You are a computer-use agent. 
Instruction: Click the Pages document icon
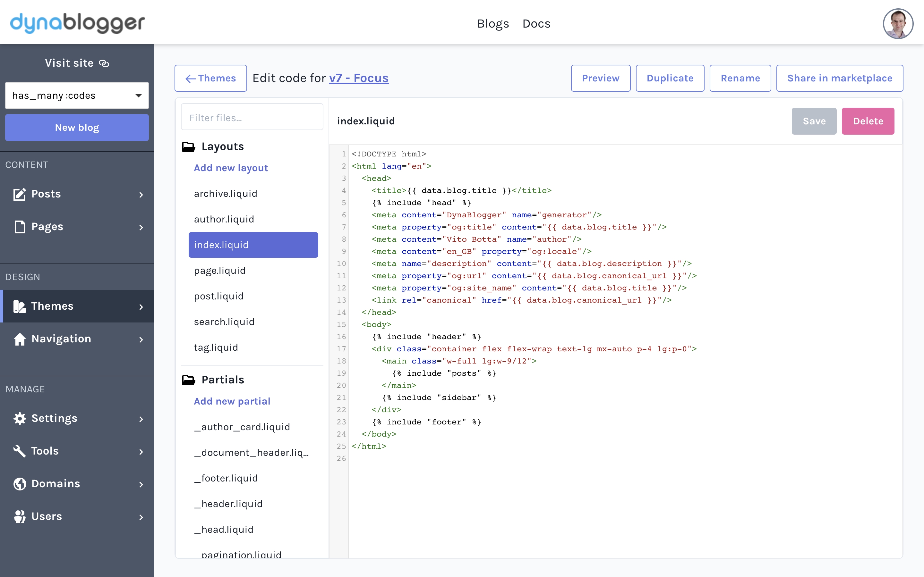[20, 227]
